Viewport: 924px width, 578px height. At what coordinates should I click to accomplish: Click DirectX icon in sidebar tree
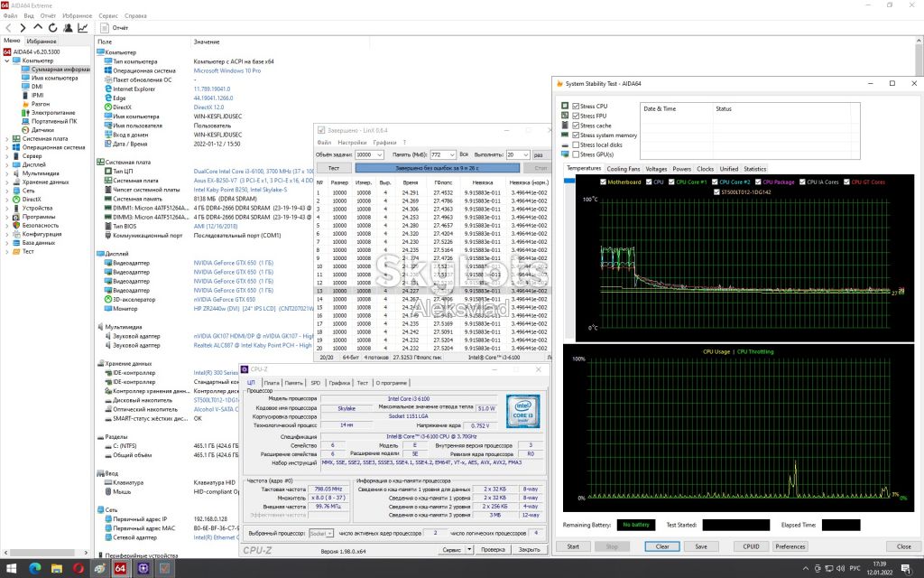click(x=16, y=200)
